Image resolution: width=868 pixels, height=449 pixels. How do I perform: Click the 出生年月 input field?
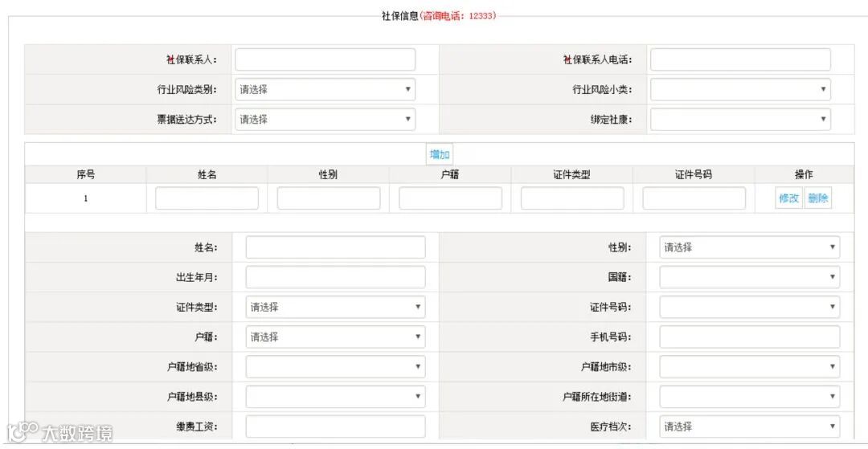(x=335, y=278)
